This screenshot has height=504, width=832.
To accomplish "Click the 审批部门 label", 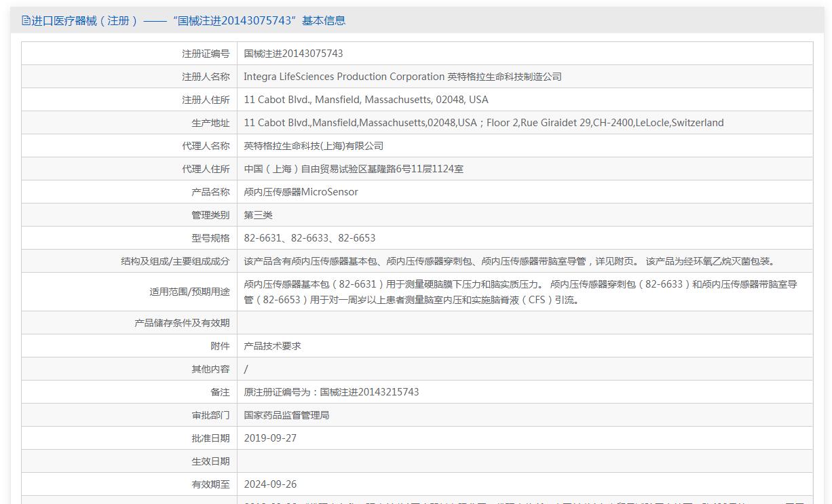I will tap(210, 415).
